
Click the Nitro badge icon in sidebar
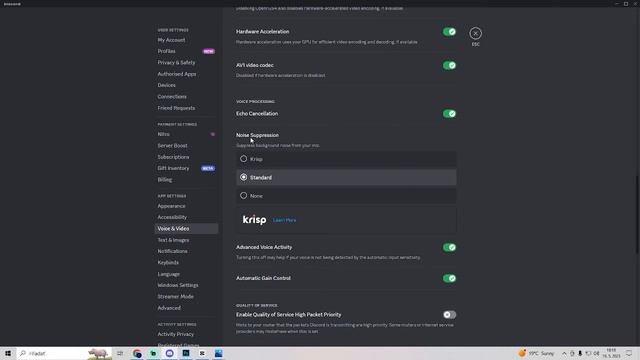coord(213,134)
